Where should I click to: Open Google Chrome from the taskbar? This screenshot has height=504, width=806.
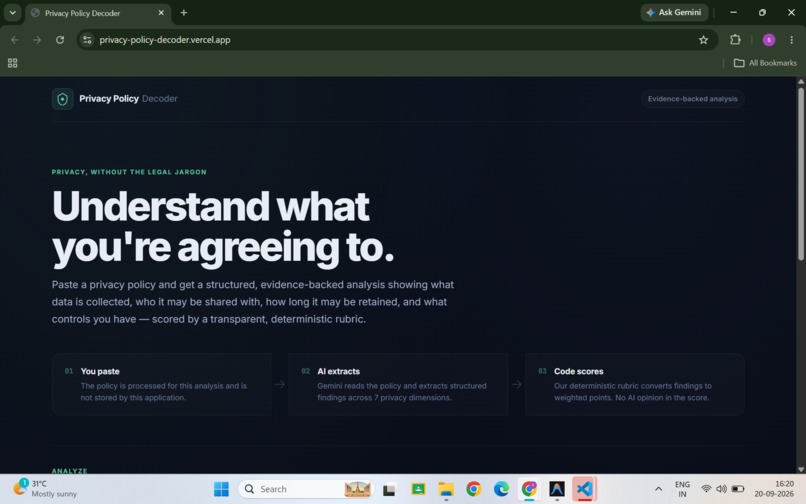(x=473, y=489)
